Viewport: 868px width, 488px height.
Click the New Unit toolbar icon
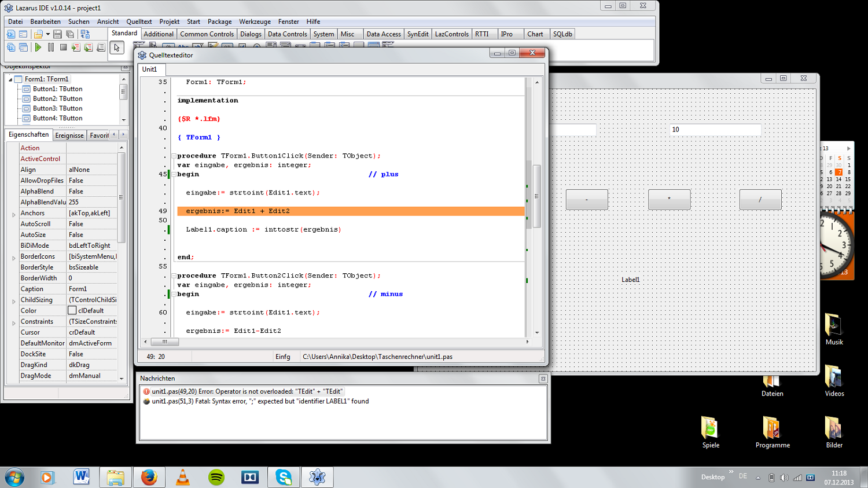[11, 35]
